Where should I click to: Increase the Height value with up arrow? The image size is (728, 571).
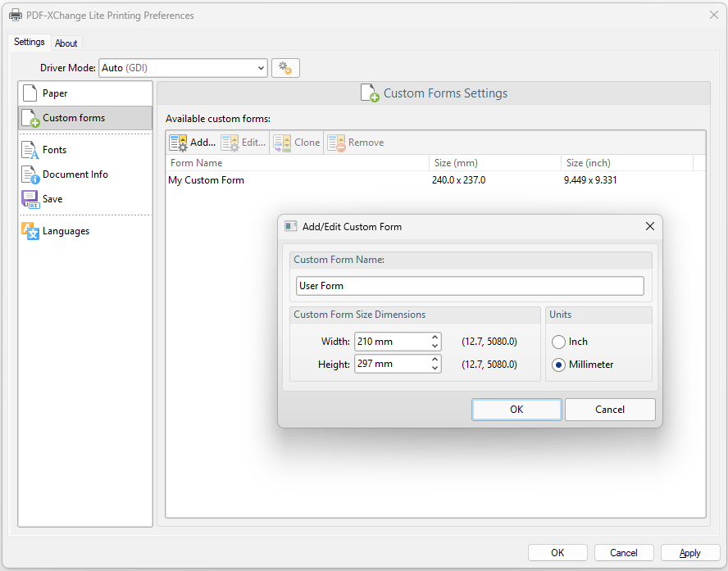(x=435, y=360)
